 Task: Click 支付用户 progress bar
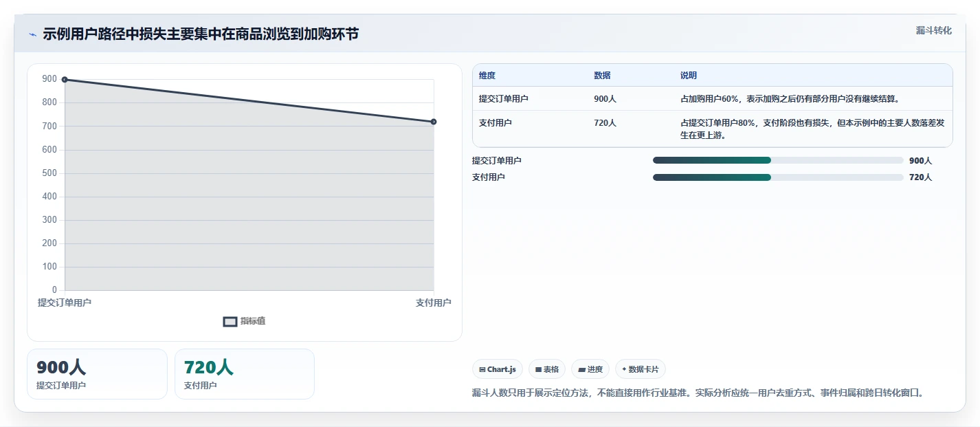(778, 177)
